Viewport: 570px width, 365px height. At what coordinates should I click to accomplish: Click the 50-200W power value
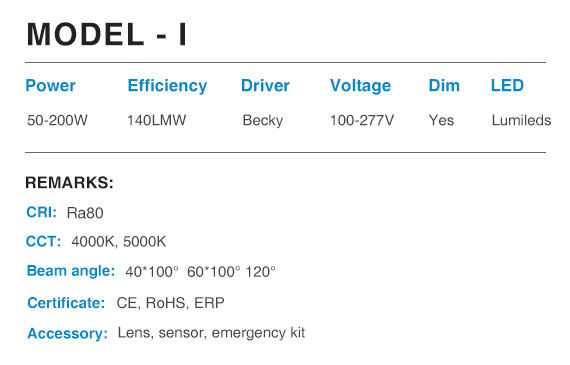[x=57, y=120]
